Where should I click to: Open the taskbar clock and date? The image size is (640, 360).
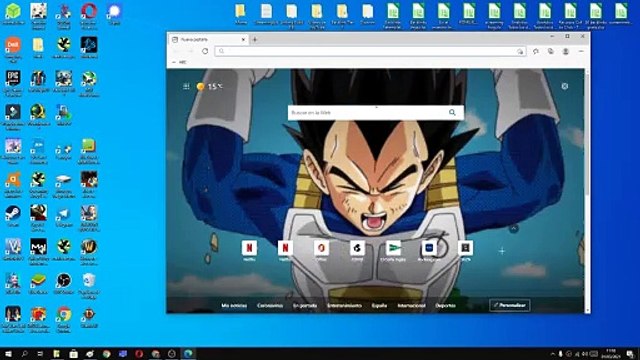(611, 353)
